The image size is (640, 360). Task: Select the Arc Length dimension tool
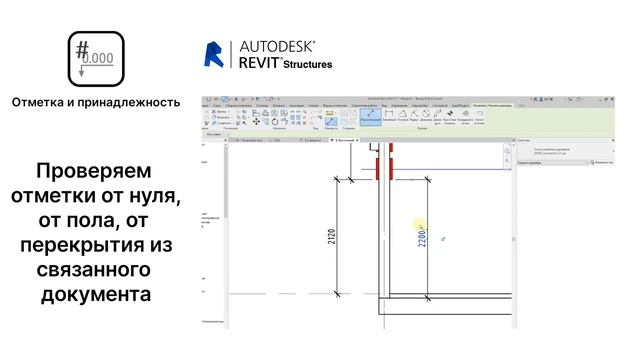pyautogui.click(x=438, y=117)
